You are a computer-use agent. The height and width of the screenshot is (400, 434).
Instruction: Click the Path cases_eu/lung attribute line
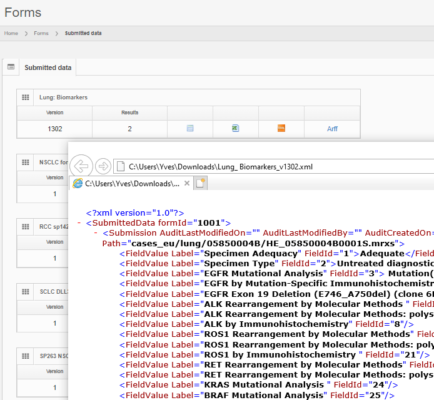pyautogui.click(x=253, y=244)
